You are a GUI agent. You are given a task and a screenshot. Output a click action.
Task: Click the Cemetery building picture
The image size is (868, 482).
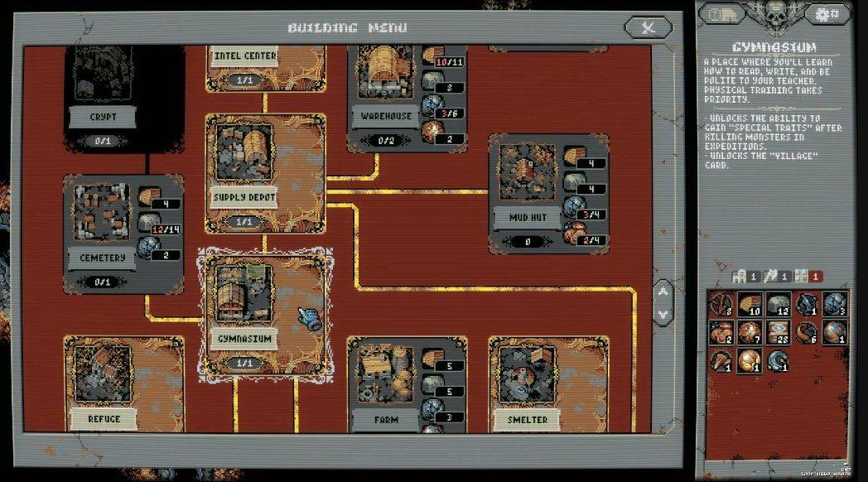[101, 212]
